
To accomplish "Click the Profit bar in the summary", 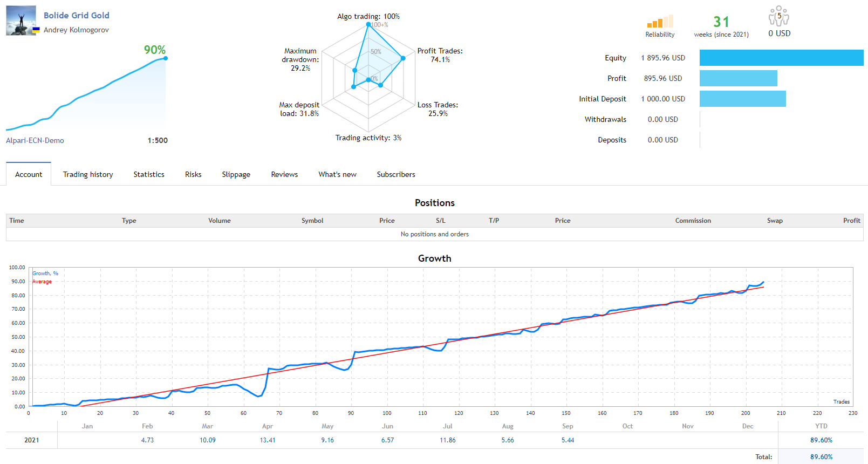I will [x=739, y=78].
